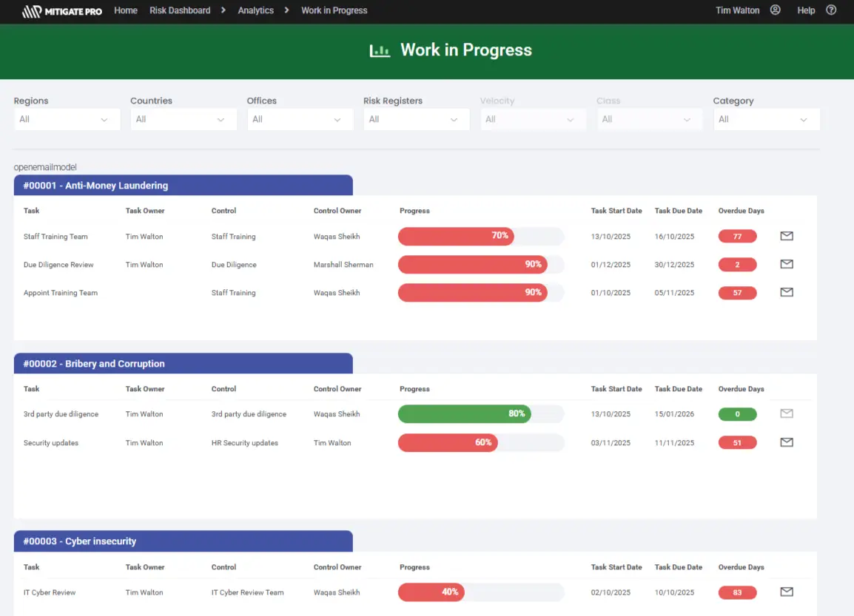The width and height of the screenshot is (854, 616).
Task: Open the Category filter dropdown
Action: point(766,119)
